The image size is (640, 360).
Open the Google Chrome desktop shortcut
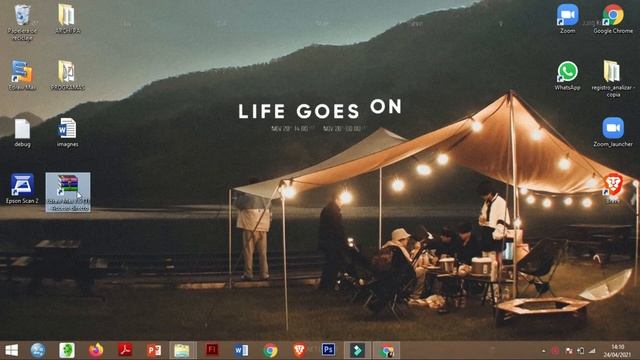click(x=613, y=18)
